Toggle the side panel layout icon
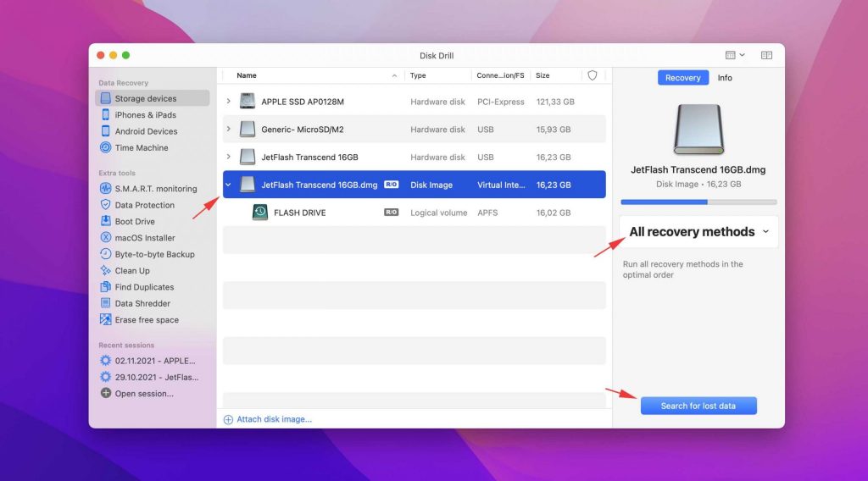Viewport: 868px width, 481px height. coord(766,55)
